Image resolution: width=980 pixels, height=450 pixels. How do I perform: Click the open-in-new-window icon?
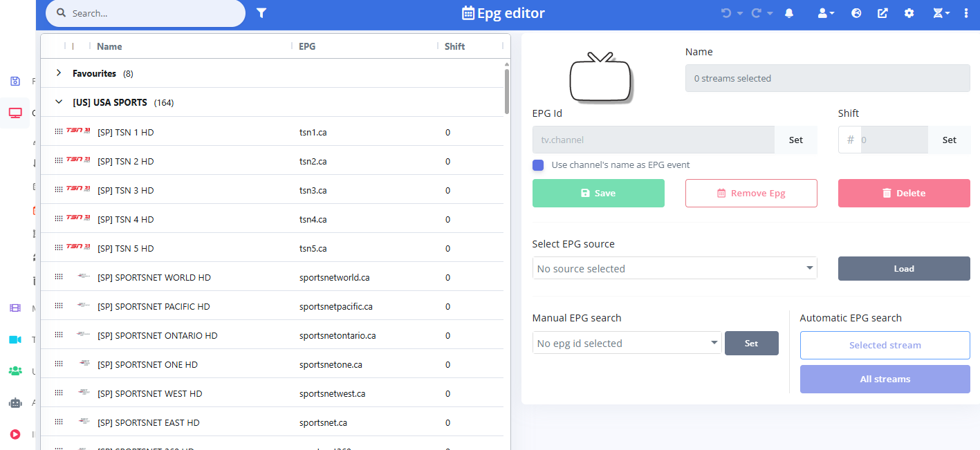883,12
